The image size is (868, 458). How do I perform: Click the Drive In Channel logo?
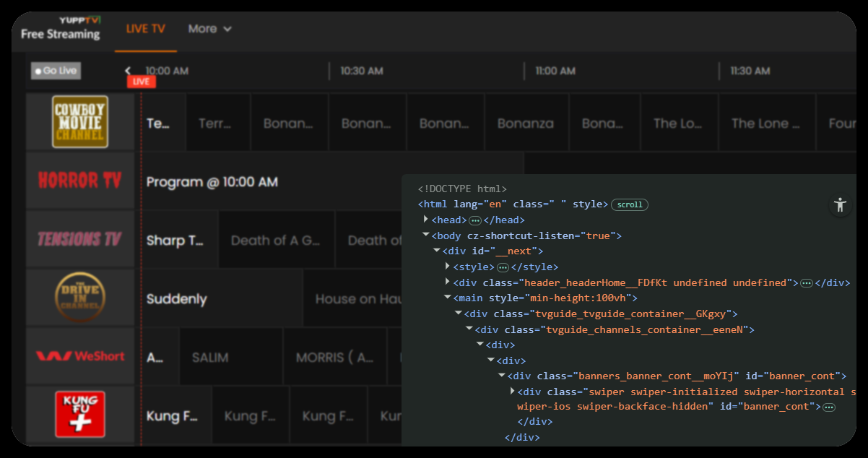80,298
